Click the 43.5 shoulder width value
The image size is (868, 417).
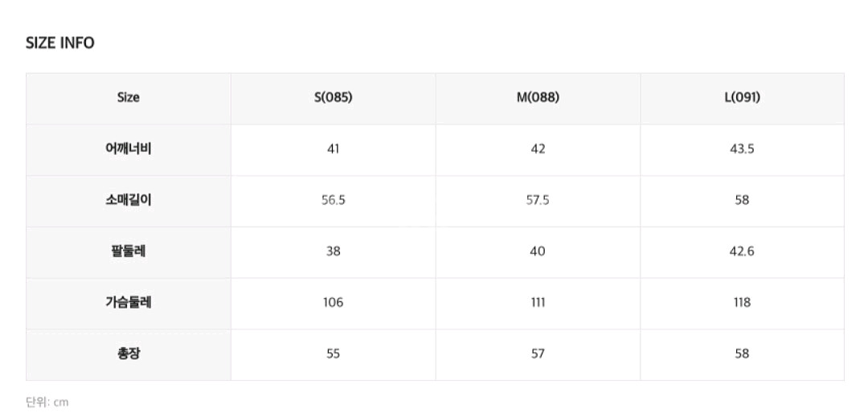click(742, 149)
